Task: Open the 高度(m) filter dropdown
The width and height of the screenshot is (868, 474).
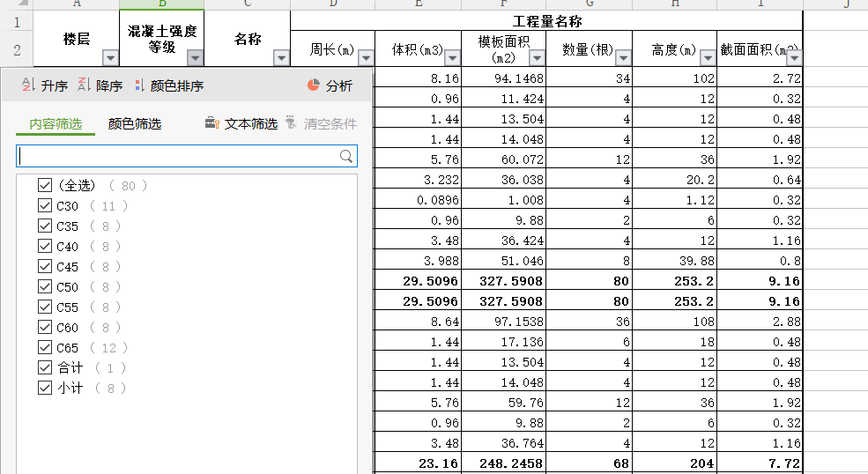Action: pyautogui.click(x=708, y=57)
